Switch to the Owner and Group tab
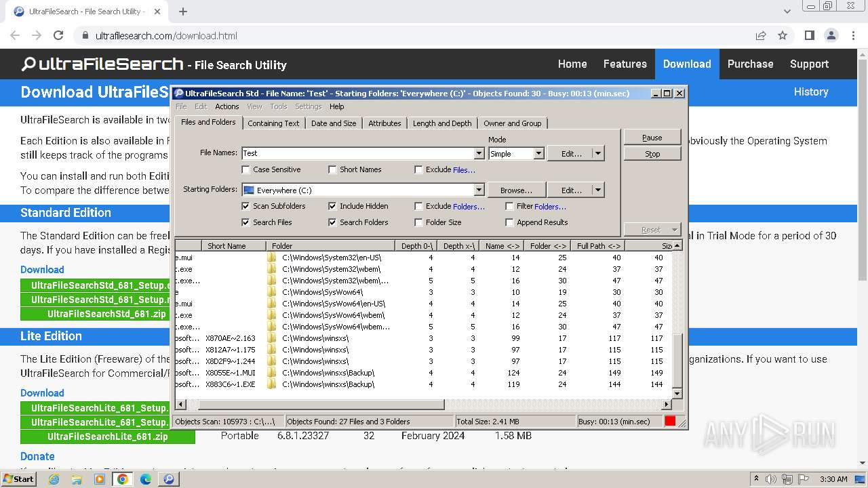 513,123
